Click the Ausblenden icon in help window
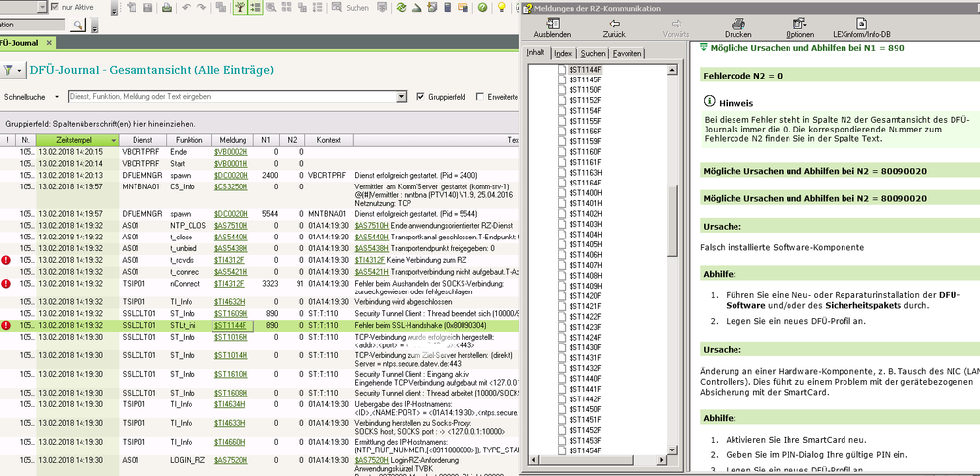 pos(551,24)
